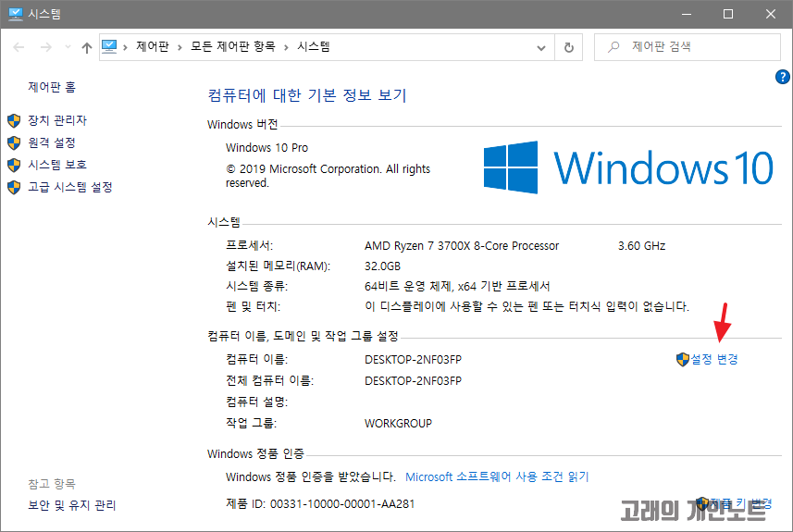Open 고급 시스템 설정
793x532 pixels.
[x=70, y=187]
